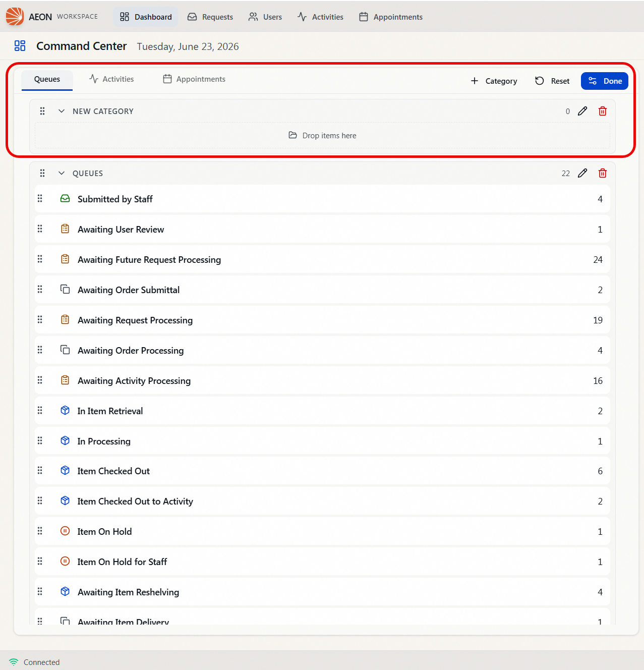644x670 pixels.
Task: Select the In Item Retrieval queue
Action: [x=322, y=411]
